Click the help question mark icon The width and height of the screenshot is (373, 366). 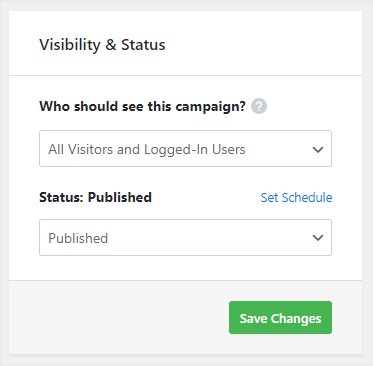click(259, 107)
